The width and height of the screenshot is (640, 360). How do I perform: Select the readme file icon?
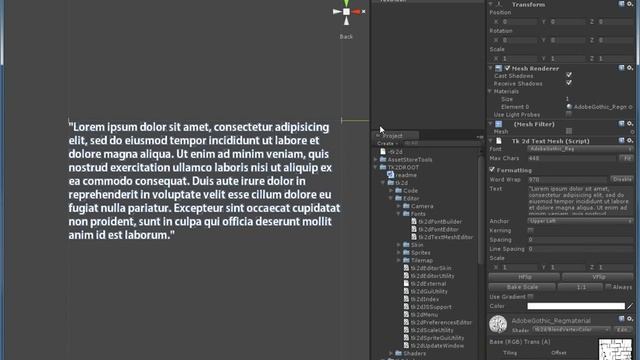pos(391,175)
